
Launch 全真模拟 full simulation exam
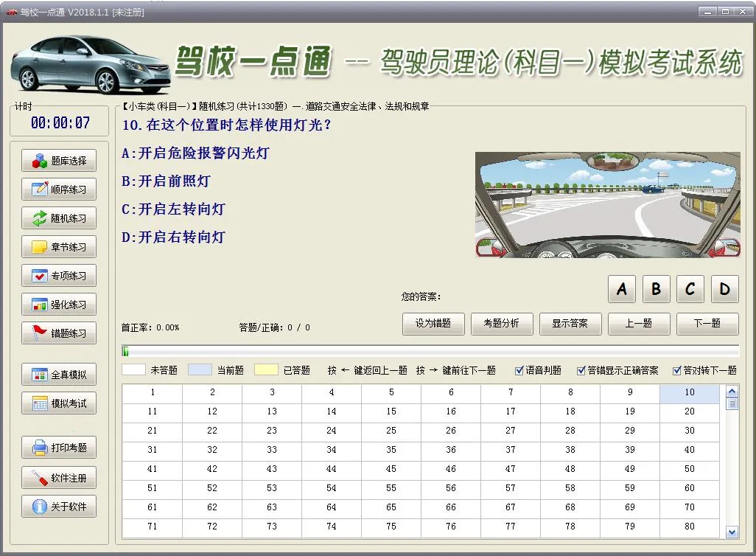pyautogui.click(x=59, y=375)
